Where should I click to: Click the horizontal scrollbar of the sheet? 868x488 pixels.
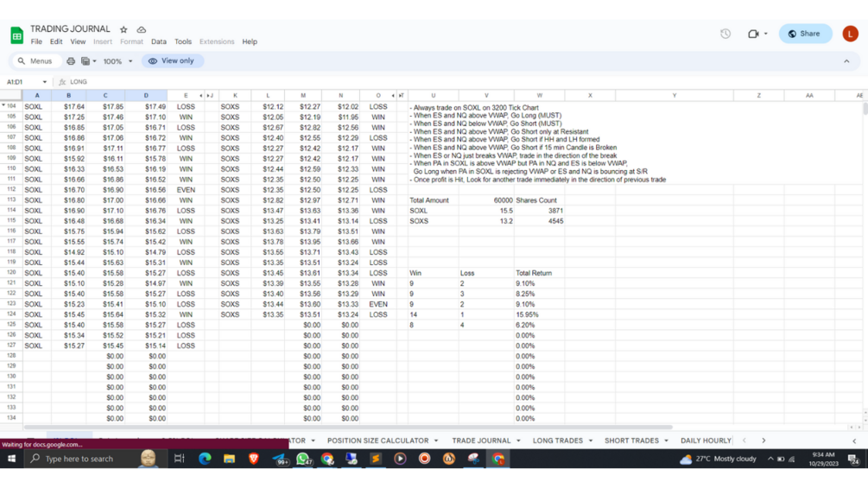point(348,428)
